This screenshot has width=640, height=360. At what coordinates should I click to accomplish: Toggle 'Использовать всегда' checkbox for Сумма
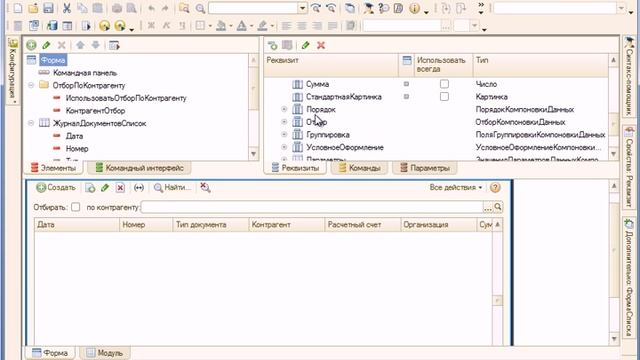tap(444, 84)
